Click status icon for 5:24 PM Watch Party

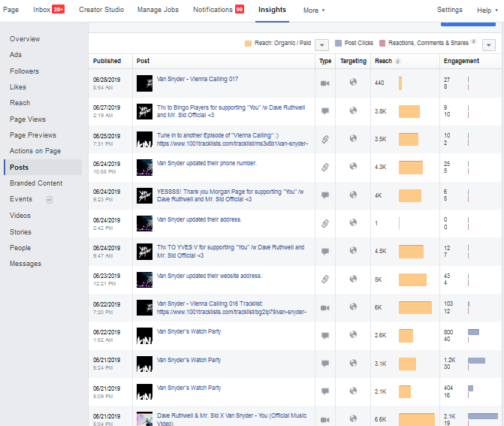pyautogui.click(x=325, y=364)
